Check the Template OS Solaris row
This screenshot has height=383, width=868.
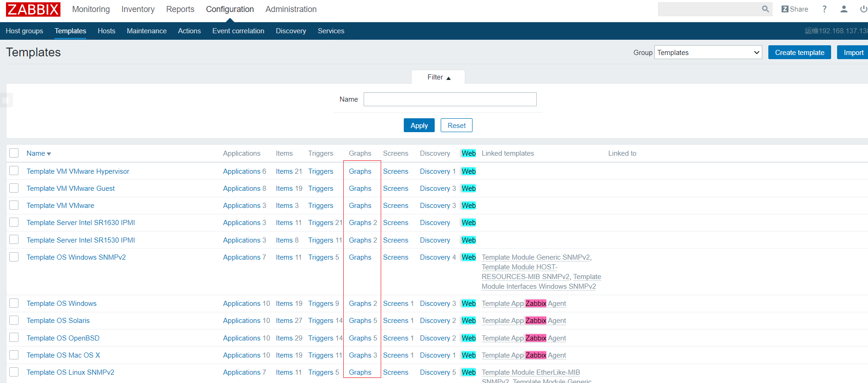tap(14, 320)
